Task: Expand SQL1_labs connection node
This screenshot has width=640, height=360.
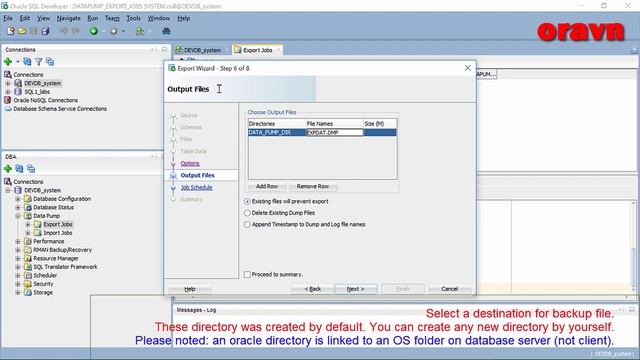Action: [8, 92]
